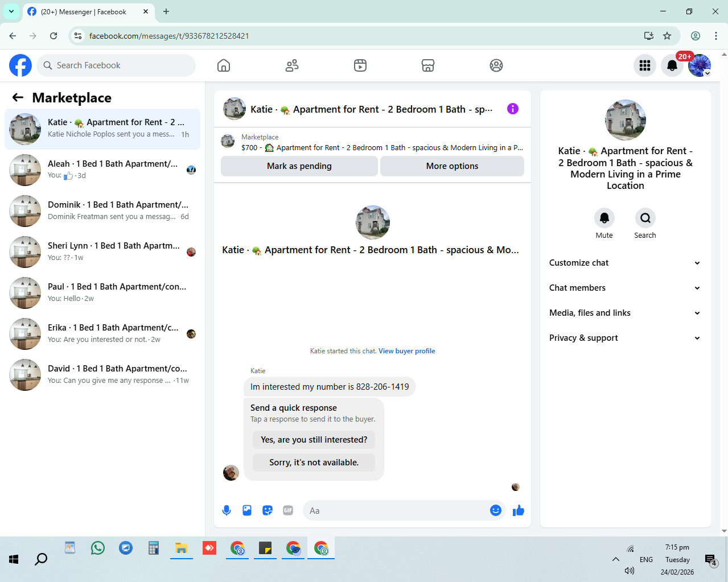Click the More options button
This screenshot has height=582, width=728.
[452, 166]
